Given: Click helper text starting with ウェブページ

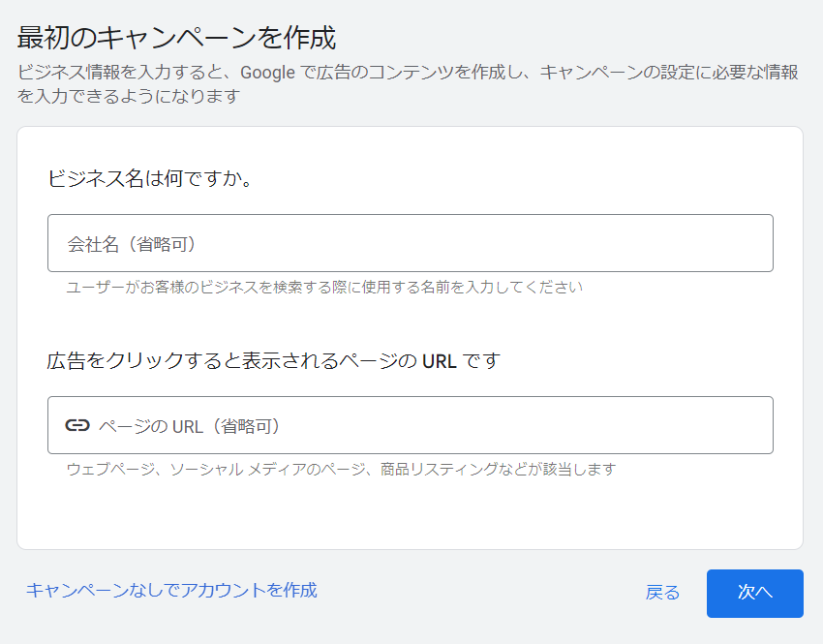Looking at the screenshot, I should tap(341, 469).
